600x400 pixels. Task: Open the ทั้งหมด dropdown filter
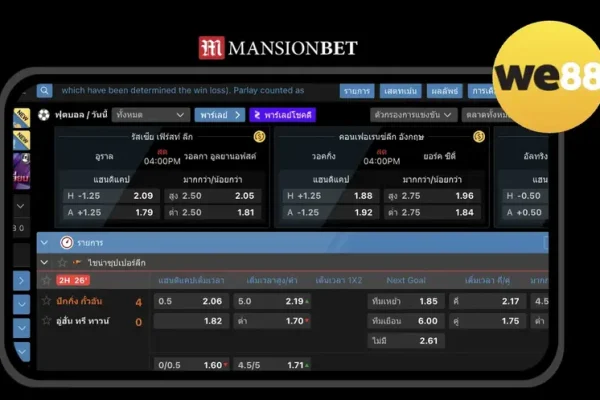tap(150, 115)
